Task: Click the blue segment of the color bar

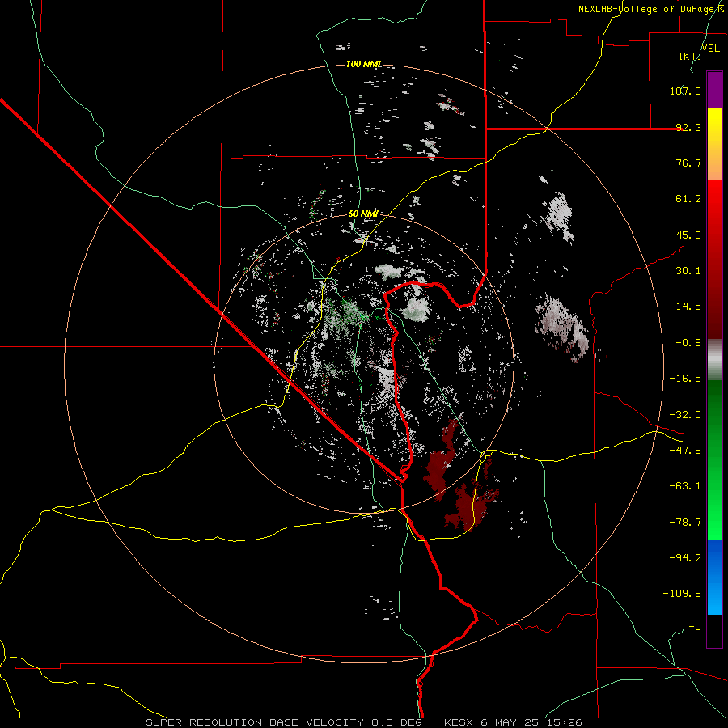Action: pyautogui.click(x=714, y=577)
